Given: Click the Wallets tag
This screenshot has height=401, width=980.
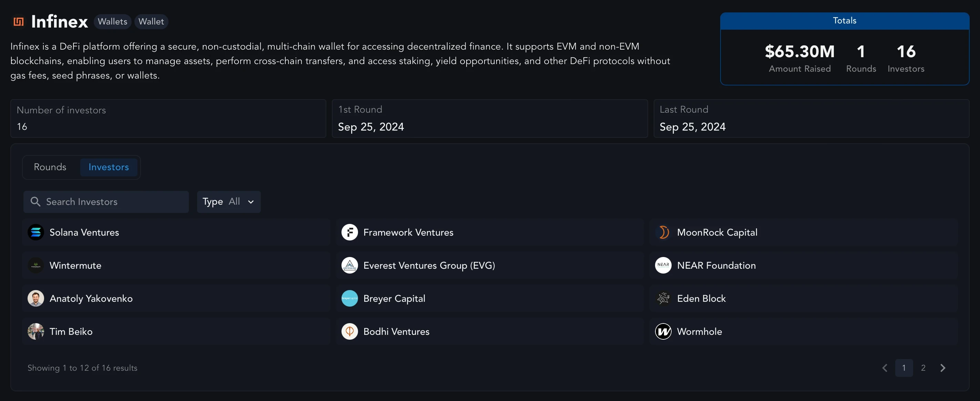Looking at the screenshot, I should [x=112, y=22].
